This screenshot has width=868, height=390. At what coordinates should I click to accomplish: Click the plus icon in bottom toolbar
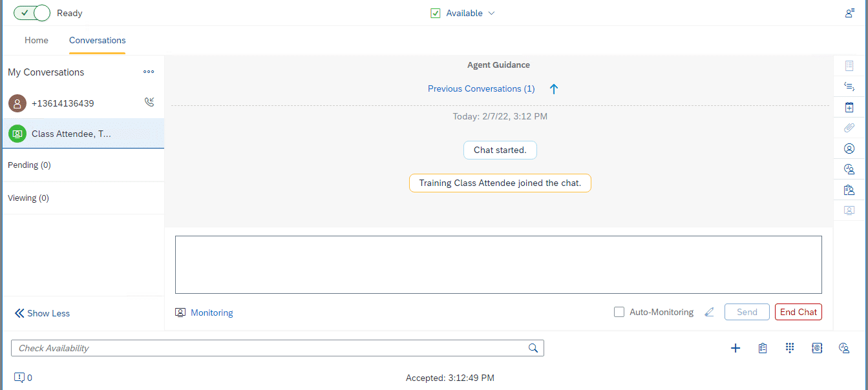(735, 348)
